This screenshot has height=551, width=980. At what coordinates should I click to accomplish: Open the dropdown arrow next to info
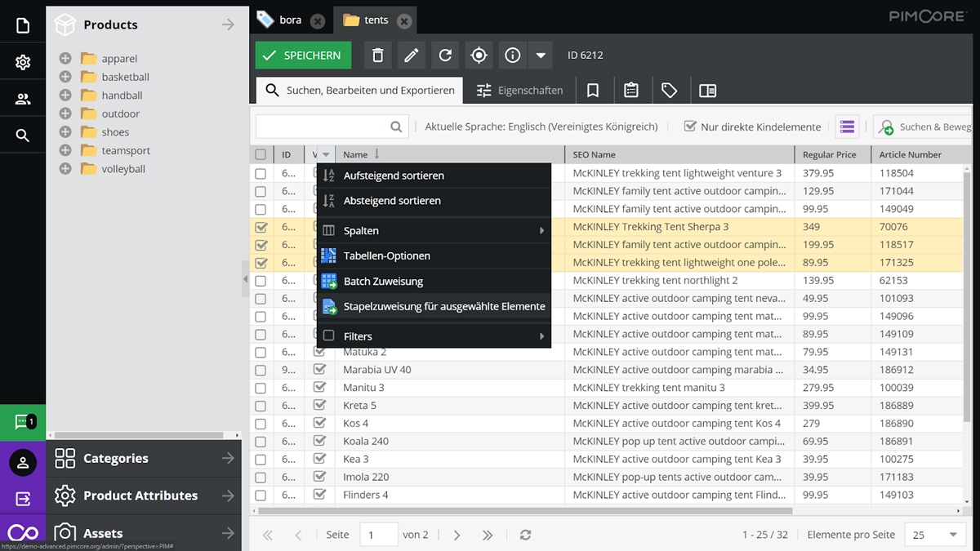tap(541, 56)
